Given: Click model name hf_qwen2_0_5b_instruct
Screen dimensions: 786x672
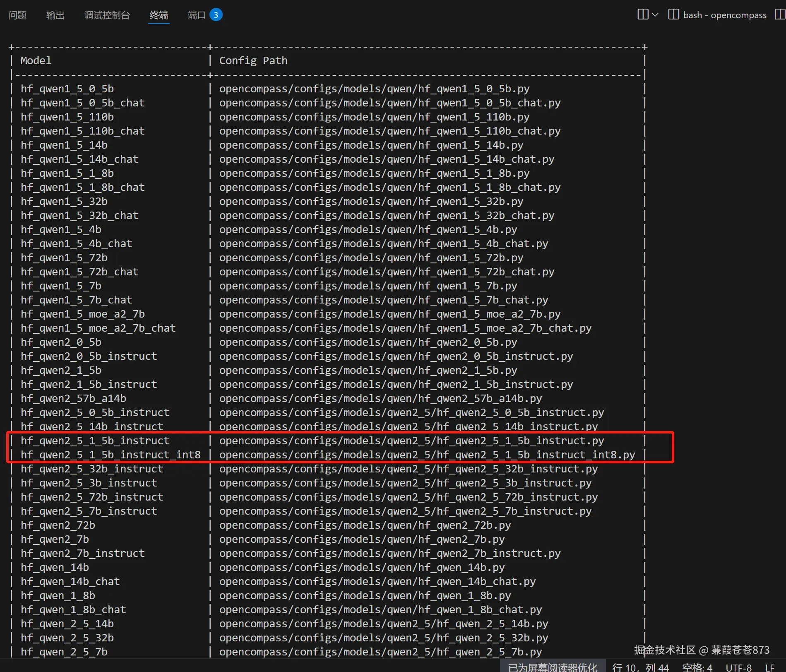Looking at the screenshot, I should [x=89, y=356].
